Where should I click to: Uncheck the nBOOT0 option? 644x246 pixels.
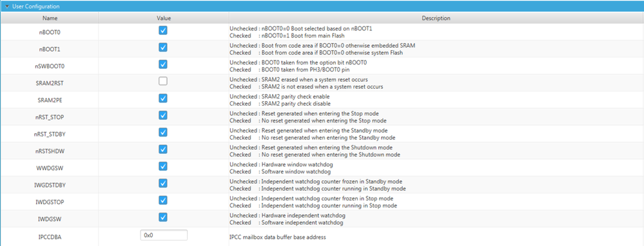coord(163,30)
